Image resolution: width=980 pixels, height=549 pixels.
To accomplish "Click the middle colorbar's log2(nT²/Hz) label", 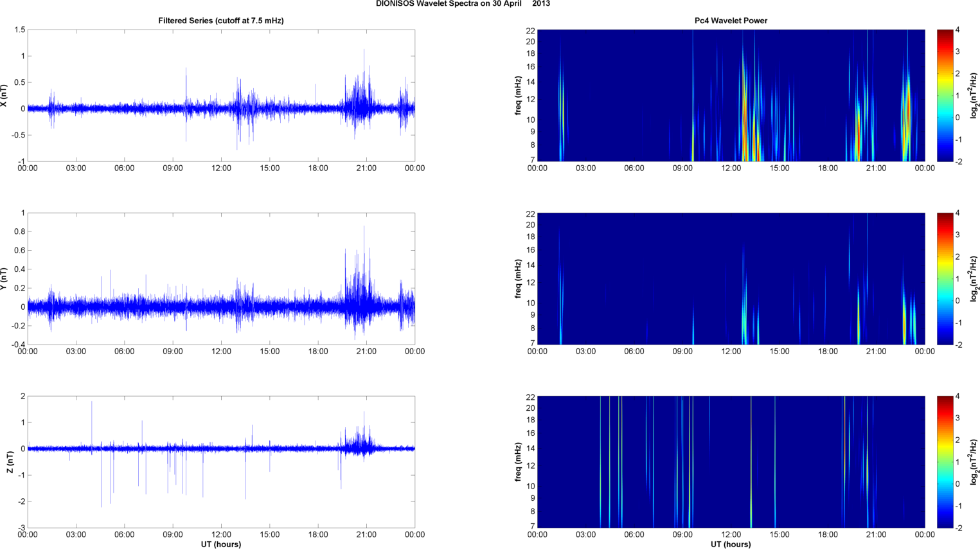I will [974, 279].
